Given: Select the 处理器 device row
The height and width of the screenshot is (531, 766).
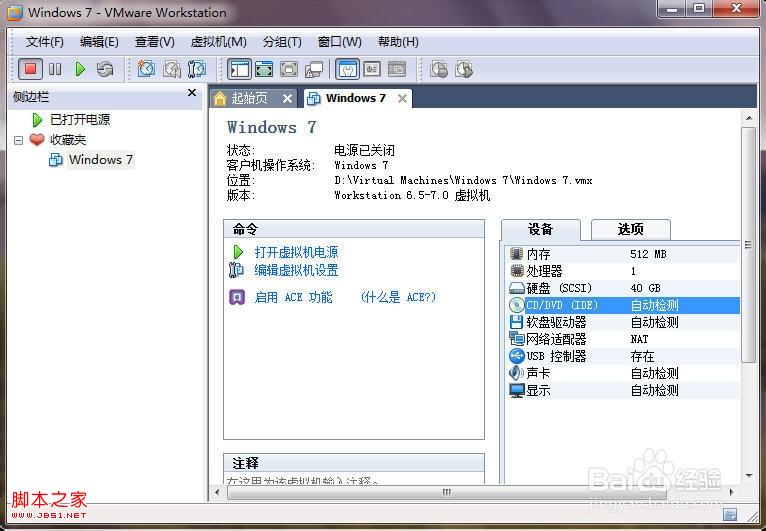Looking at the screenshot, I should point(623,271).
